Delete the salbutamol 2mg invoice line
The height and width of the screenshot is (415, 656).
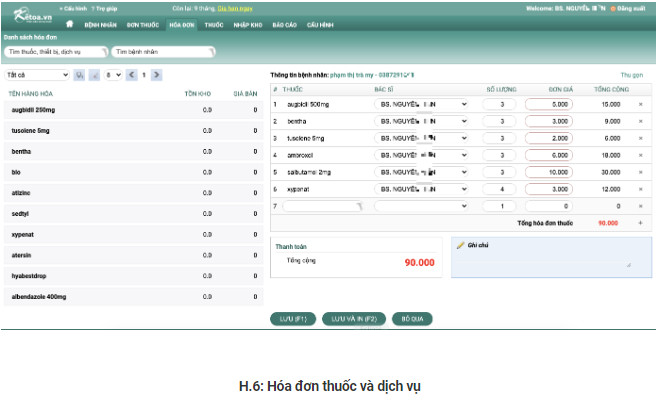[640, 172]
